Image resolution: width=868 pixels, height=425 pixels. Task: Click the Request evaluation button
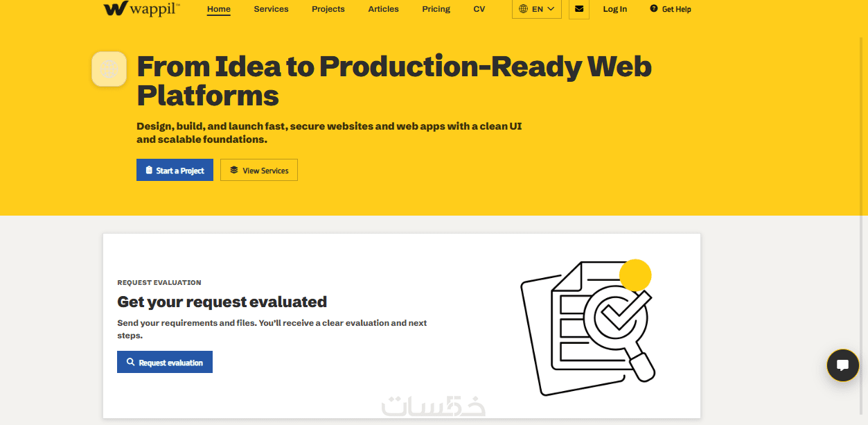point(165,362)
